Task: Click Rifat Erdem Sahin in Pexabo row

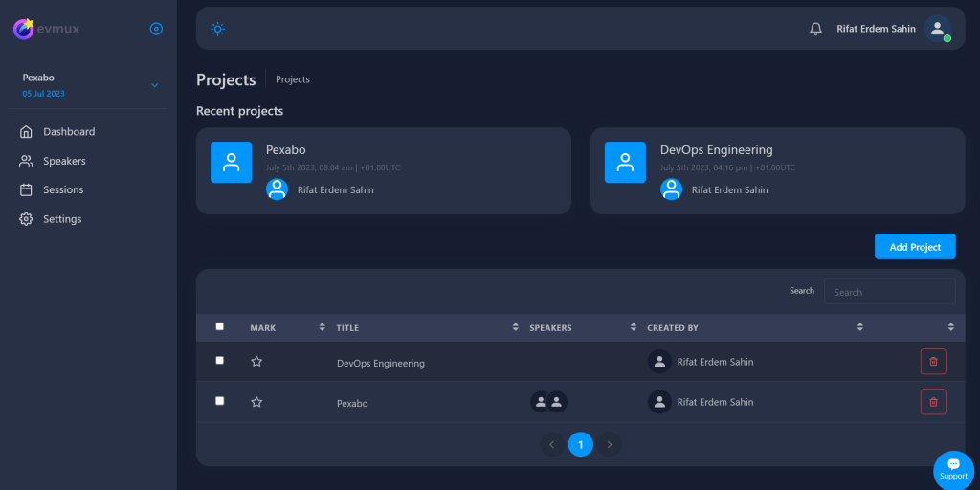Action: point(715,403)
